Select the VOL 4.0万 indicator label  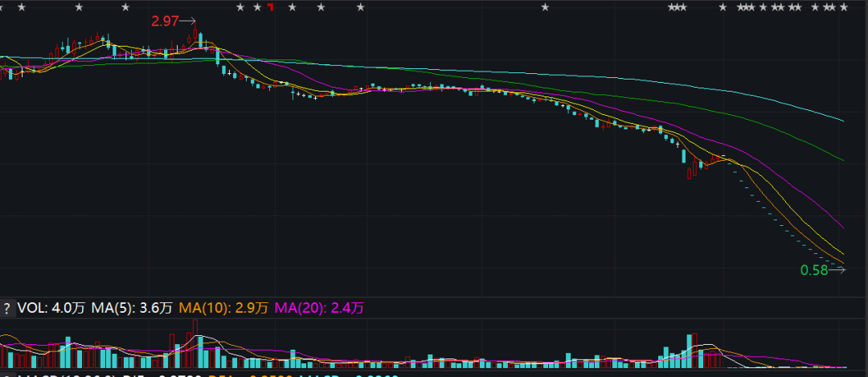click(x=51, y=307)
